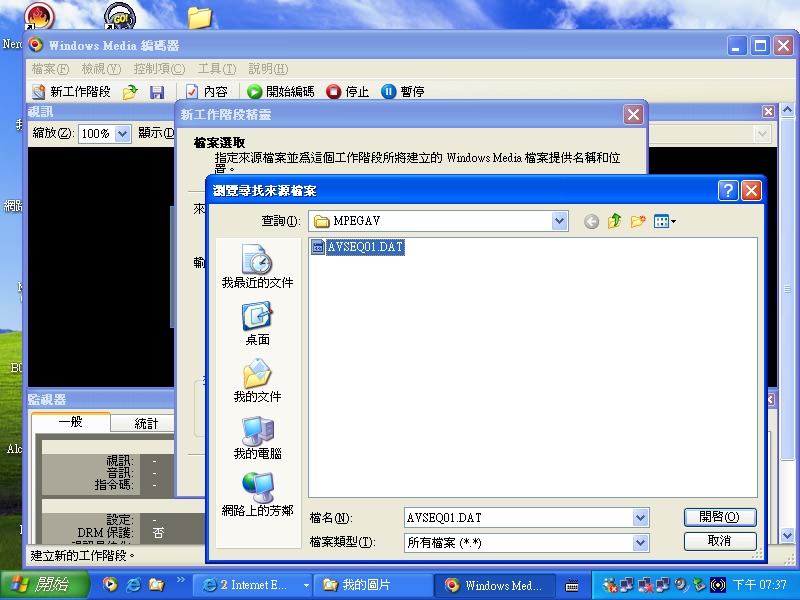
Task: Open the view menu icon in browse dialog
Action: 664,221
